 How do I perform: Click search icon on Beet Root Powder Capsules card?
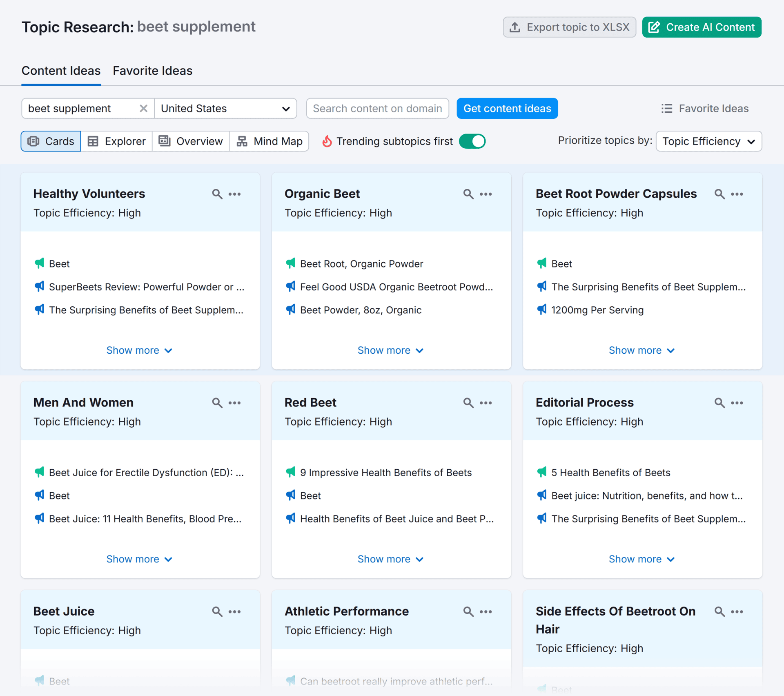click(719, 194)
